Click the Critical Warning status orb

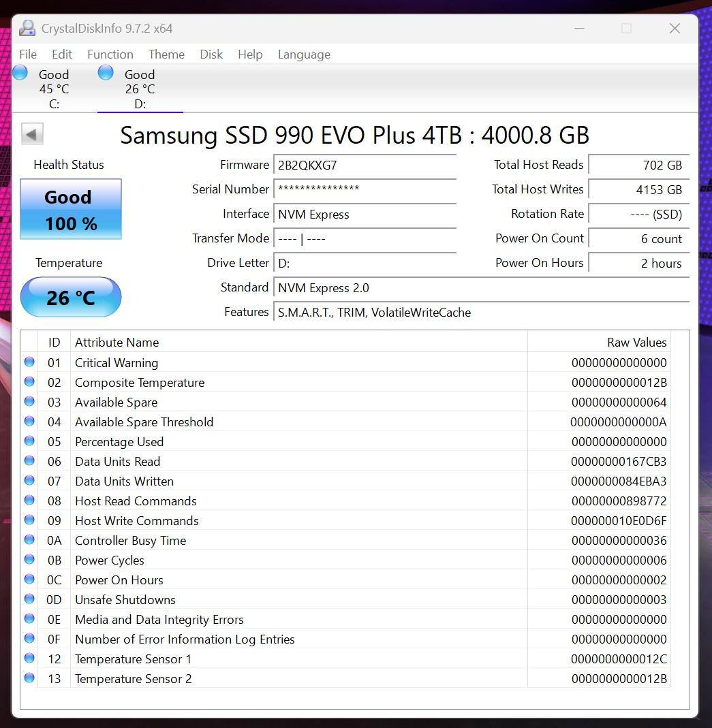coord(29,362)
